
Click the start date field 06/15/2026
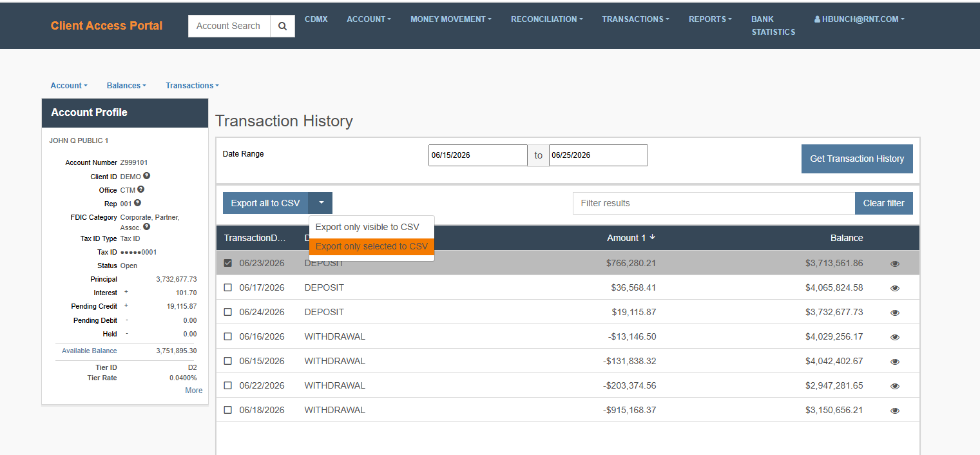[x=478, y=155]
